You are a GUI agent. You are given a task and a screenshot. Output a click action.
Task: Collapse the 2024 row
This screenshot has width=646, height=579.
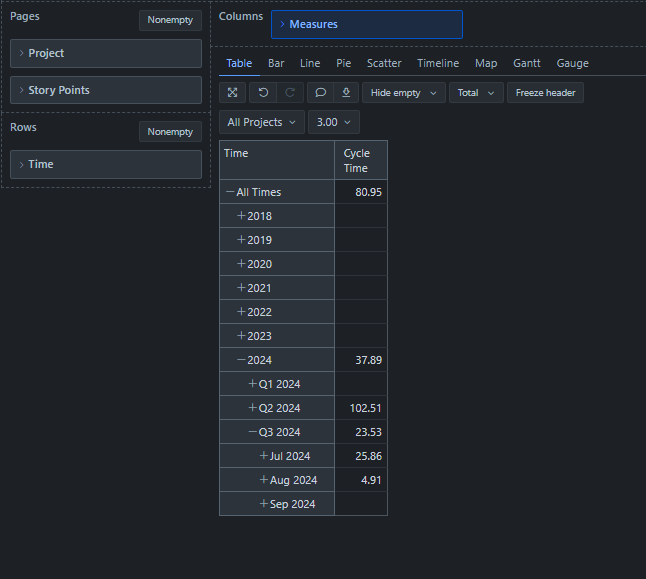pyautogui.click(x=241, y=360)
